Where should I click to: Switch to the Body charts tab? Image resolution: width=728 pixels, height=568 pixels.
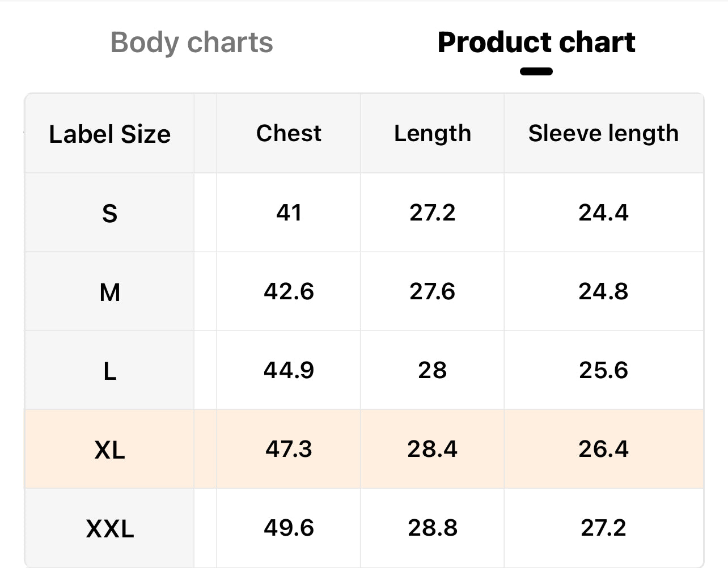[192, 43]
